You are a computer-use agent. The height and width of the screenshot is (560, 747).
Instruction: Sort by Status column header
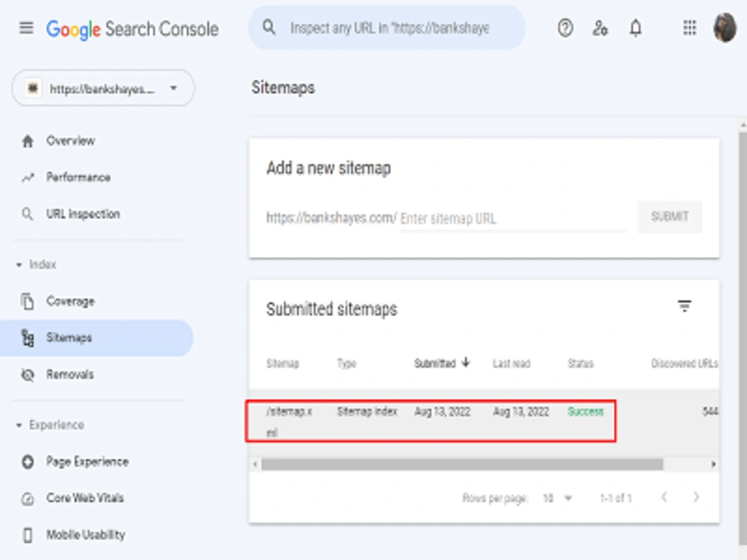point(580,364)
